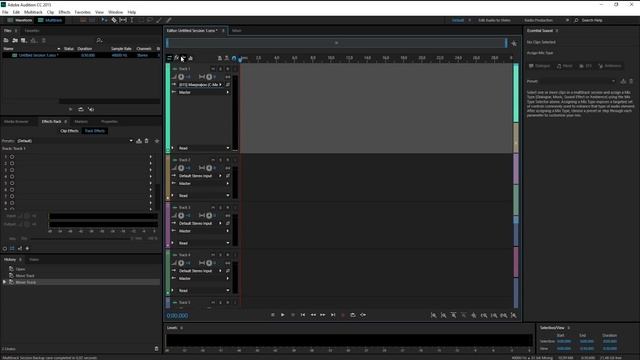Arm Track 3 for recording
This screenshot has width=640, height=360.
coord(228,208)
